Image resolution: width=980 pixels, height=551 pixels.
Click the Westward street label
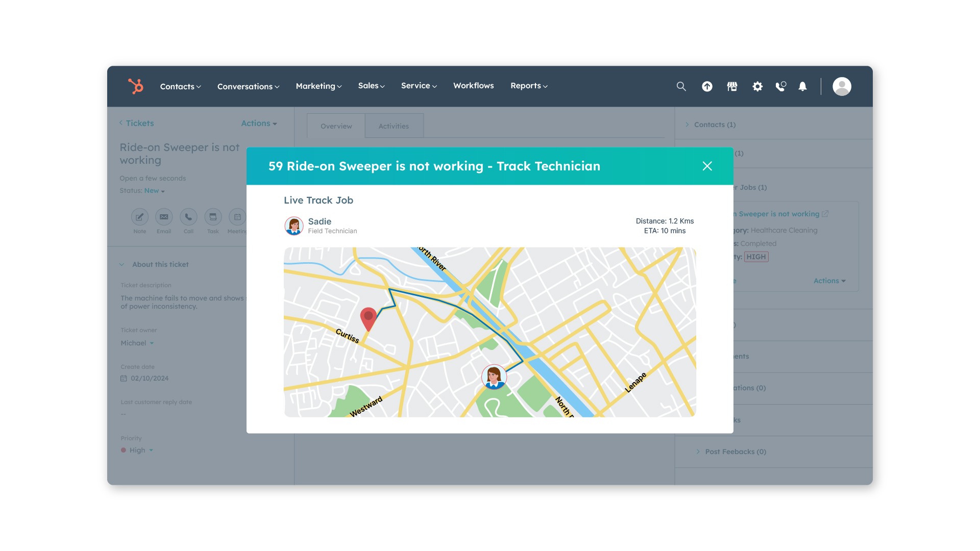[x=366, y=407]
